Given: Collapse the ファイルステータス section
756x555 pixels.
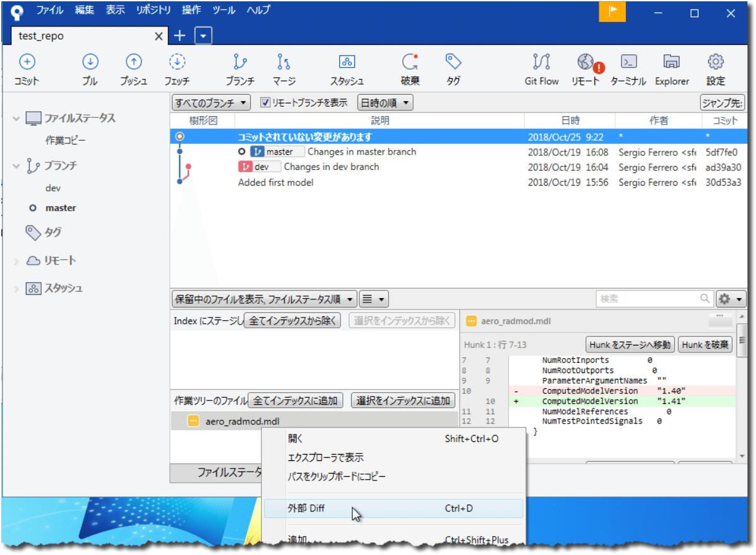Looking at the screenshot, I should point(16,118).
